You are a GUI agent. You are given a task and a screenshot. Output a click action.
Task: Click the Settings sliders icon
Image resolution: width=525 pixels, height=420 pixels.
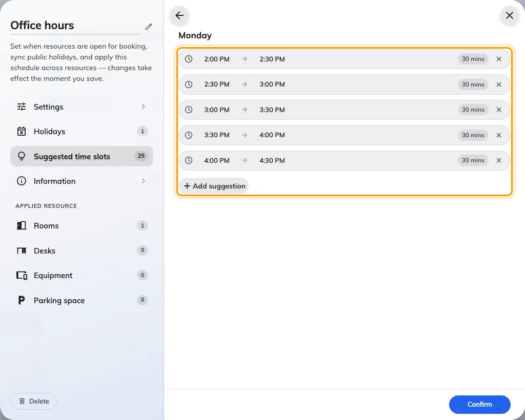pos(22,107)
